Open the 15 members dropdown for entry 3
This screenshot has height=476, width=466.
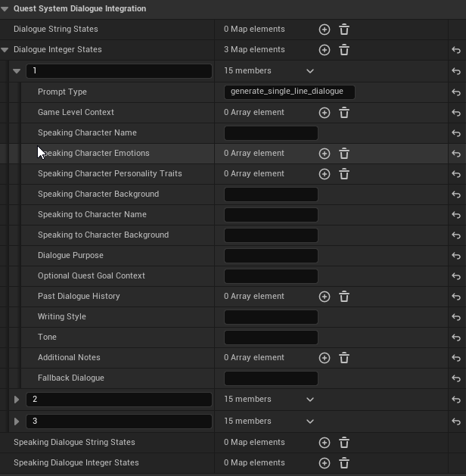[309, 422]
